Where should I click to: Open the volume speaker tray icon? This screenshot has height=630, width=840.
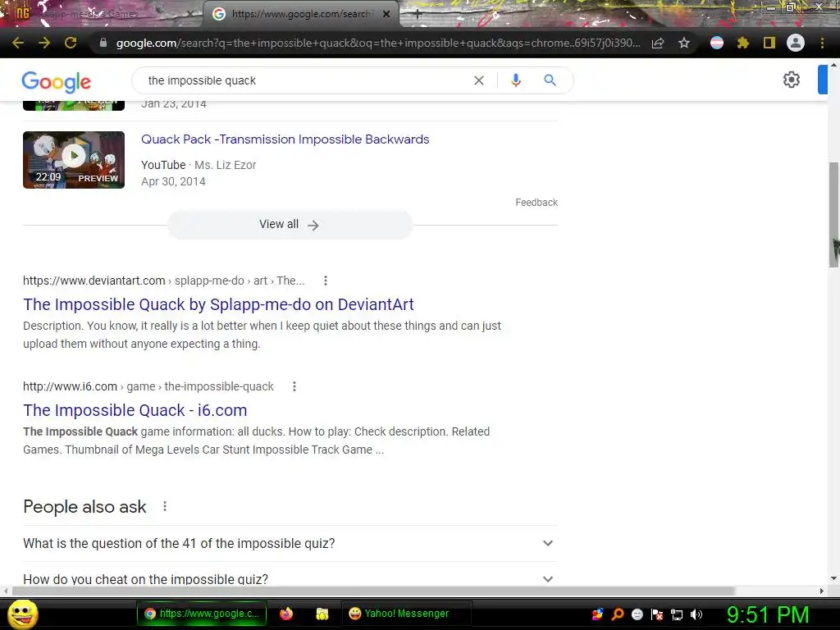[696, 614]
